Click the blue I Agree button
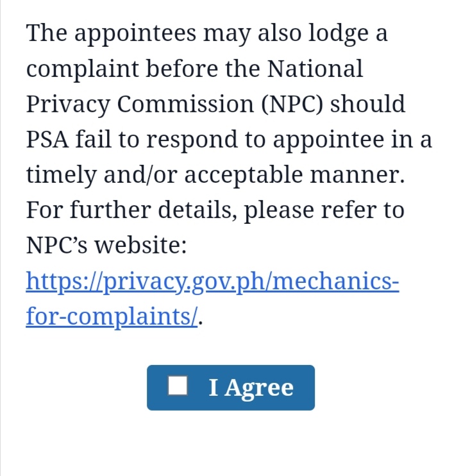This screenshot has width=461, height=476. pyautogui.click(x=231, y=387)
